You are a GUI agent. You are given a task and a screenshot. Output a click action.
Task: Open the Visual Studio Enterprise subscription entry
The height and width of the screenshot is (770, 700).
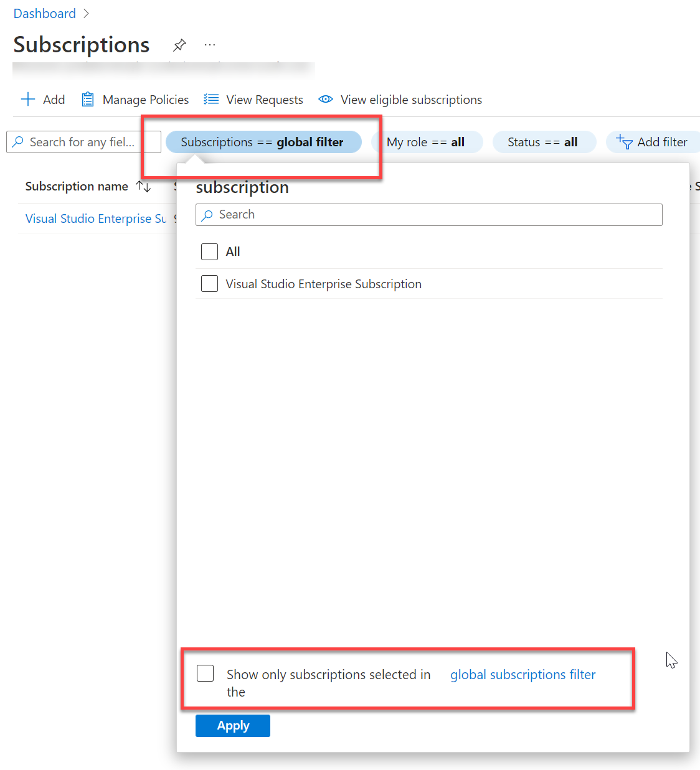(95, 218)
